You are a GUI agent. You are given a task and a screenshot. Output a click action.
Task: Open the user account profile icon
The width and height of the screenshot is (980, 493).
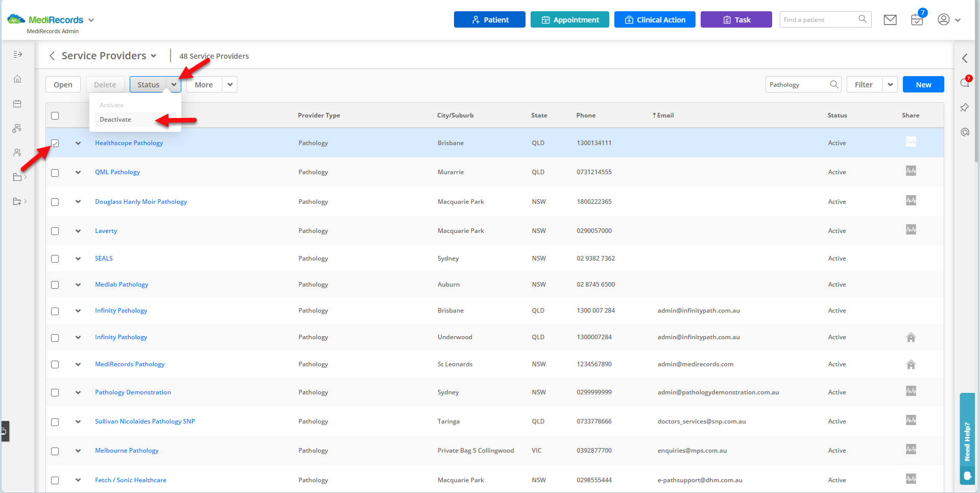click(944, 19)
